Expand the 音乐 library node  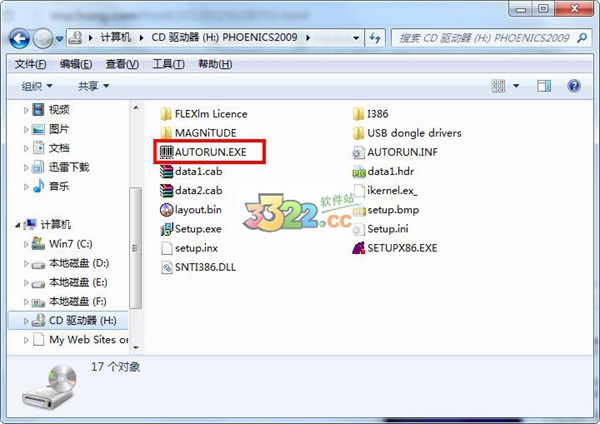[x=26, y=187]
